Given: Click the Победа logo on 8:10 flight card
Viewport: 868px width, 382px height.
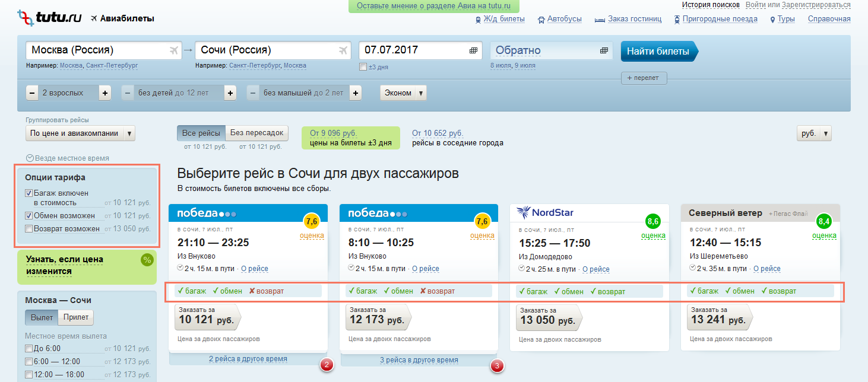Looking at the screenshot, I should (378, 213).
